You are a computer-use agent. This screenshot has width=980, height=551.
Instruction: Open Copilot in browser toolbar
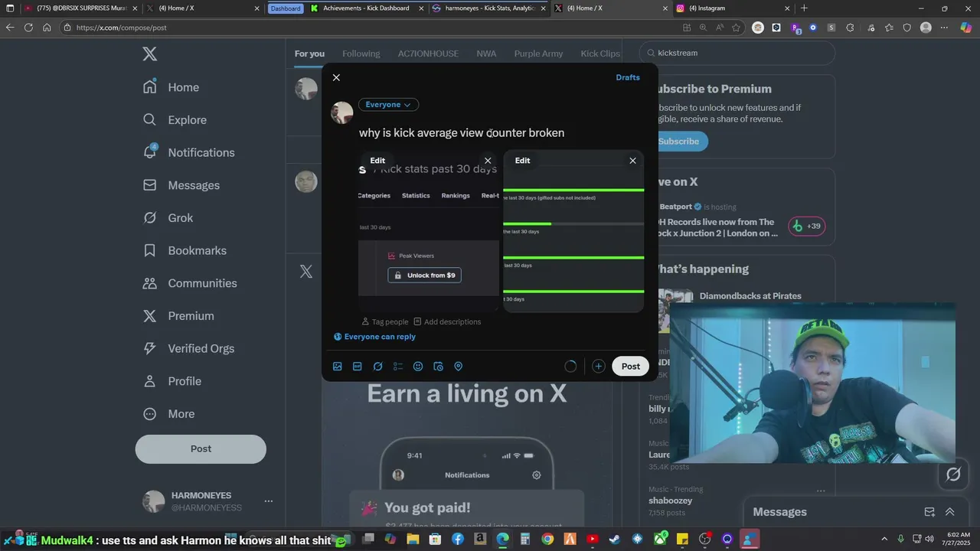click(966, 28)
